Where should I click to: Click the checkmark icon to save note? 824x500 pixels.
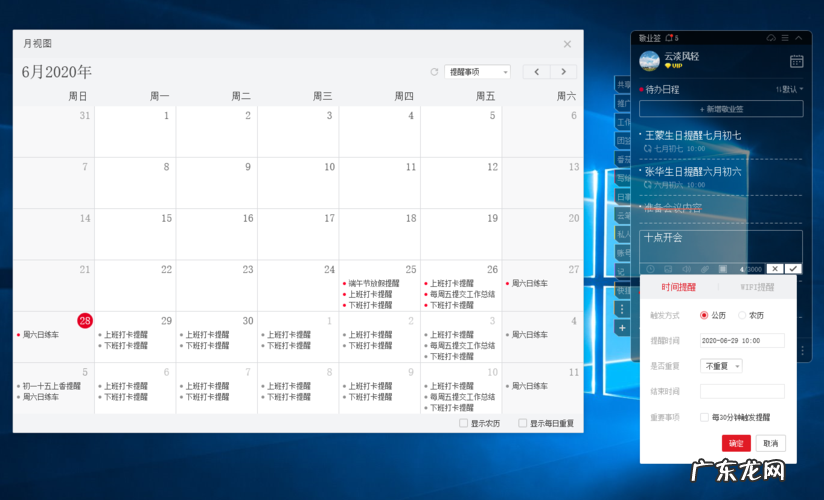[793, 269]
